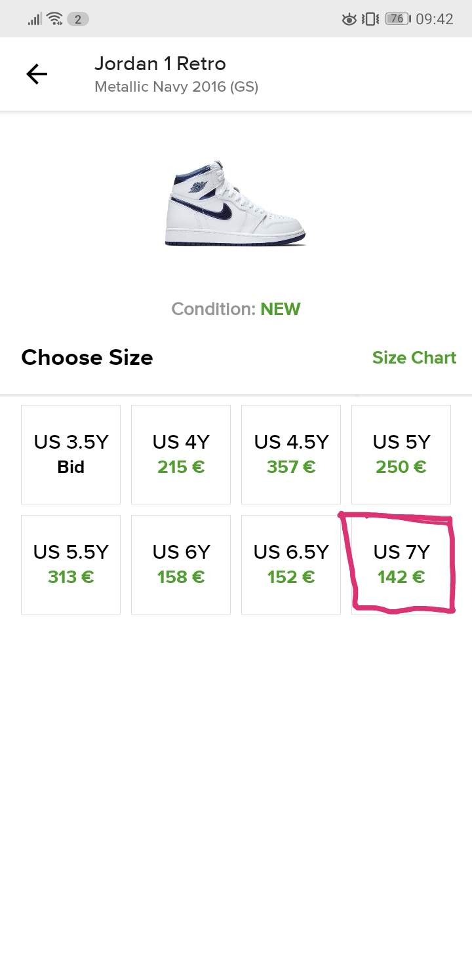The height and width of the screenshot is (980, 472).
Task: Select size US 6Y for 158 €
Action: (x=180, y=564)
